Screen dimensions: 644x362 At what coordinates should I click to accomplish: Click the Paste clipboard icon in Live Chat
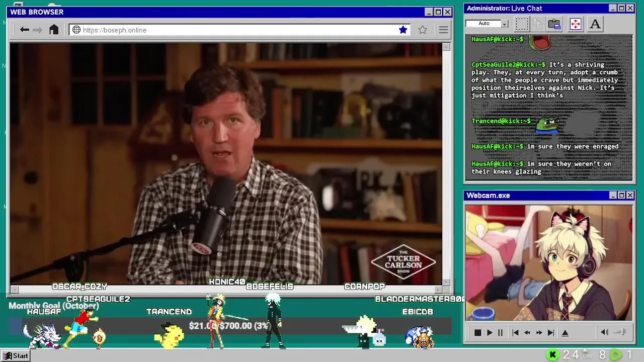tap(554, 24)
